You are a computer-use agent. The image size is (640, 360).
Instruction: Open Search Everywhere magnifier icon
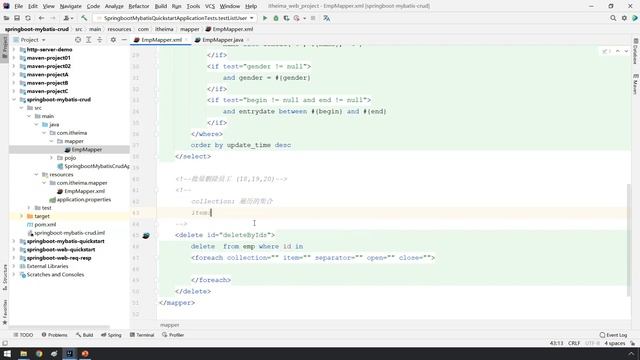click(613, 18)
